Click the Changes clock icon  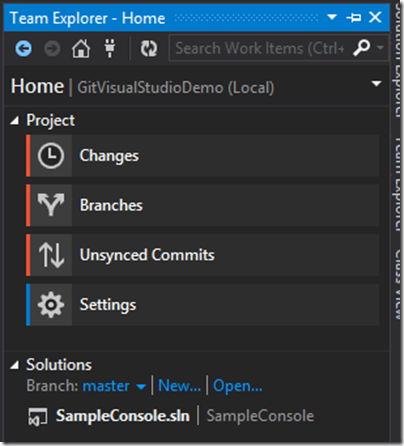[51, 156]
